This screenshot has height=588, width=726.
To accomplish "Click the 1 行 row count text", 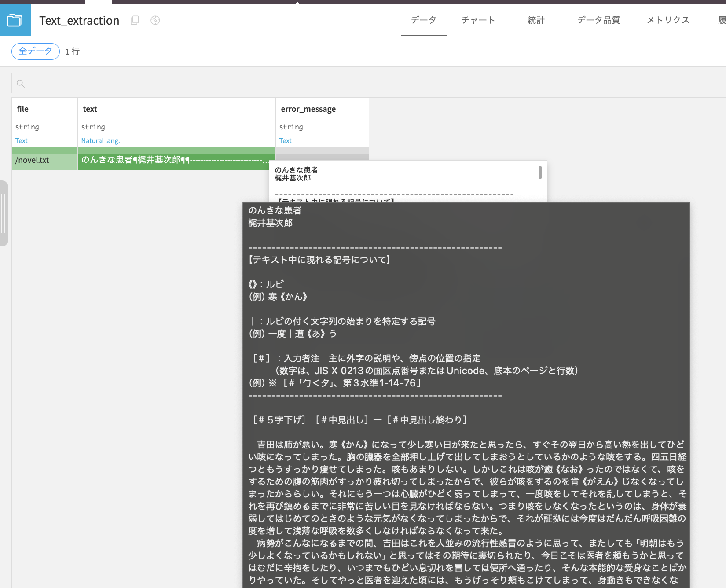I will click(x=73, y=51).
